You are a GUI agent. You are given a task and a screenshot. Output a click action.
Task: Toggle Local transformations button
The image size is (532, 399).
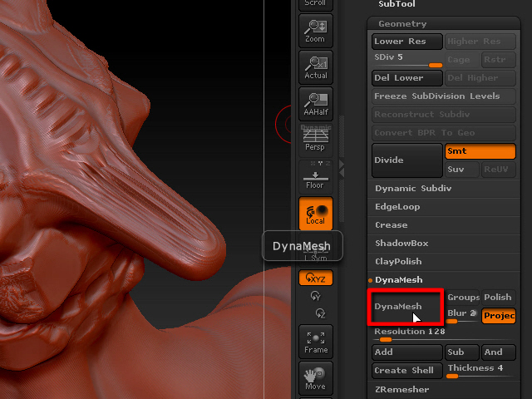(x=316, y=214)
